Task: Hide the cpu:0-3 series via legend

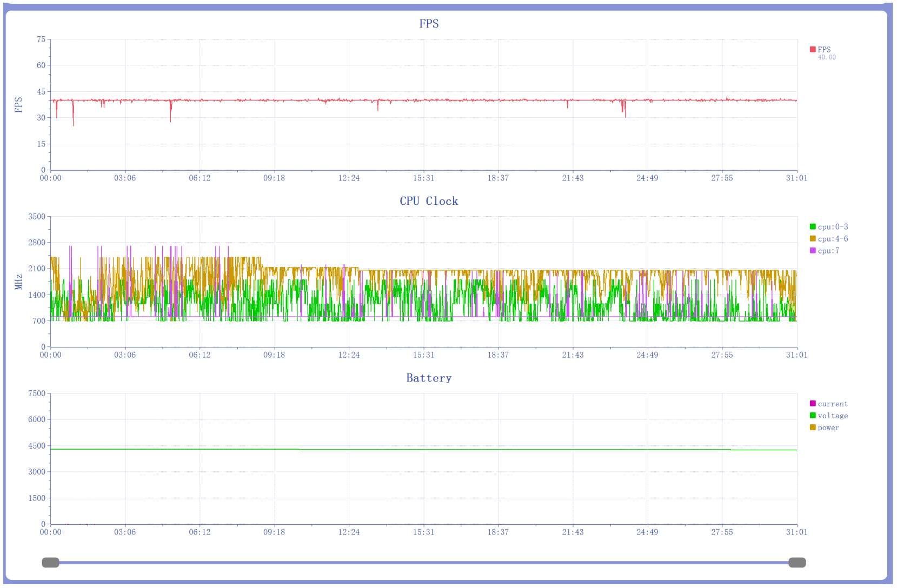Action: (x=812, y=227)
